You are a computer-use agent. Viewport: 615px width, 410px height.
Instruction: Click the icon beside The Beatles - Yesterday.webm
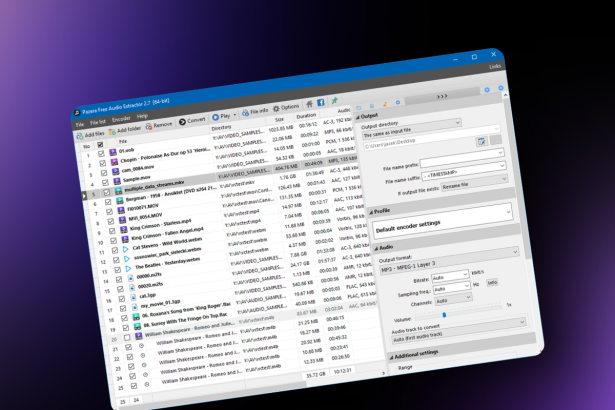(128, 269)
